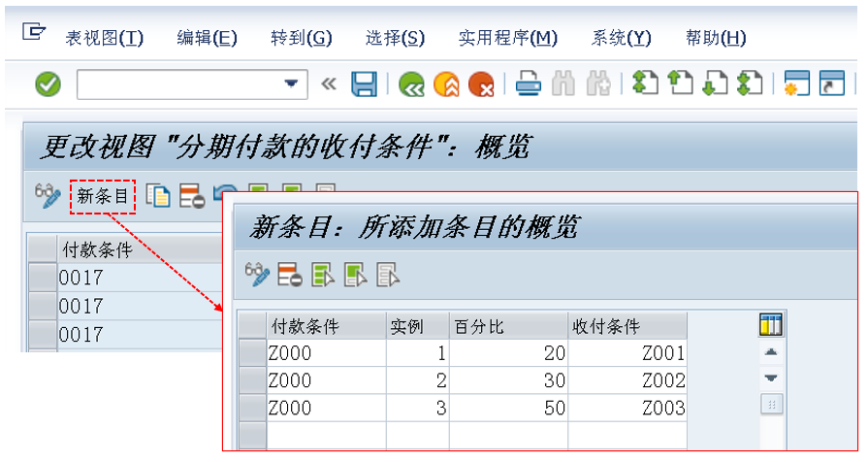The image size is (868, 462).
Task: Click the Z000 cell in instance 1 row
Action: coord(326,353)
